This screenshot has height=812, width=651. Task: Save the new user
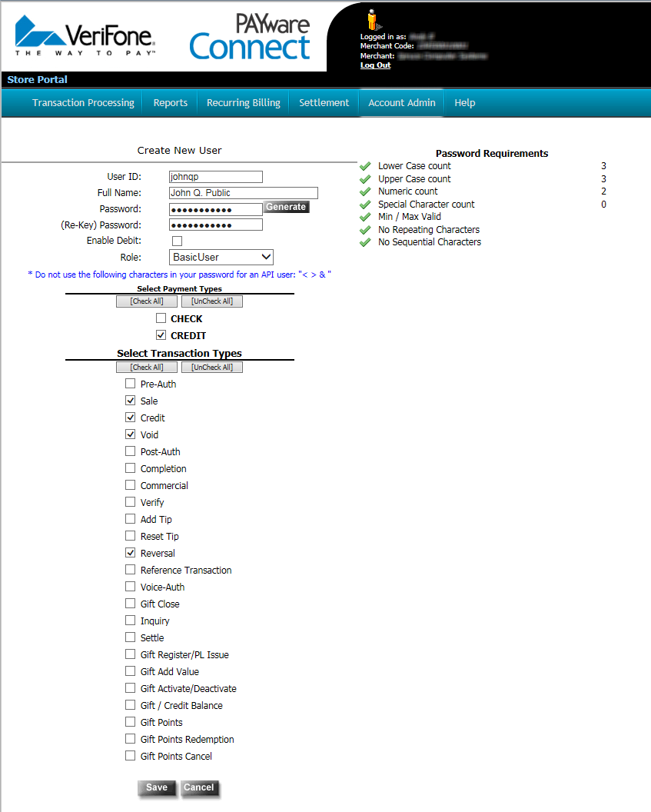click(x=157, y=787)
